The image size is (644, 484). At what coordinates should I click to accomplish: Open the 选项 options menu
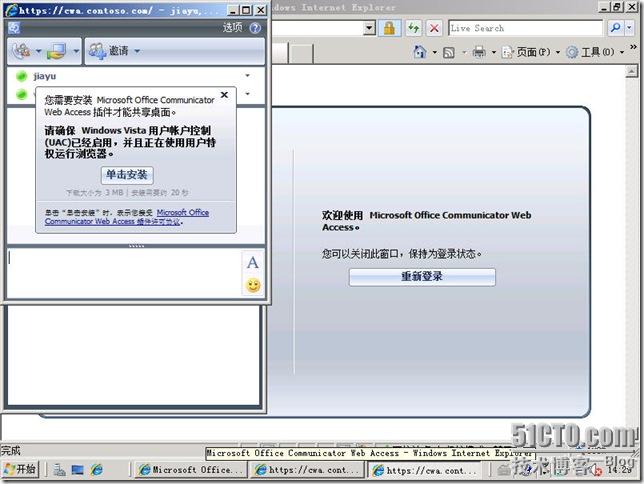click(232, 28)
